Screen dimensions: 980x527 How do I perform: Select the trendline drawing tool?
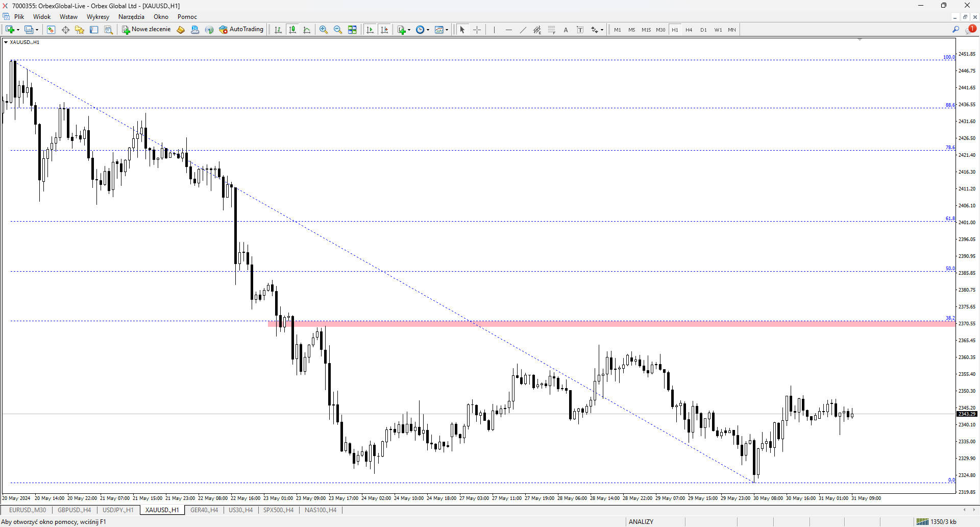pos(523,30)
